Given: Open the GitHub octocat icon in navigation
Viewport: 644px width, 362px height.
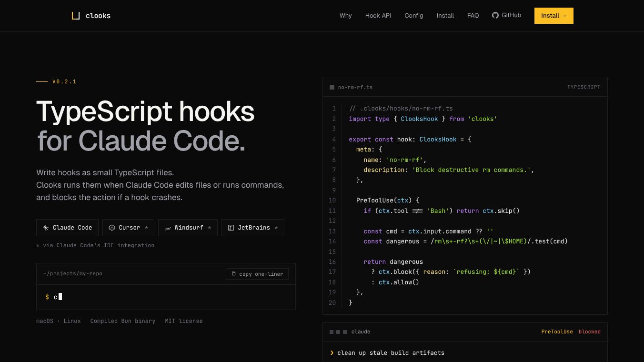Looking at the screenshot, I should point(495,15).
